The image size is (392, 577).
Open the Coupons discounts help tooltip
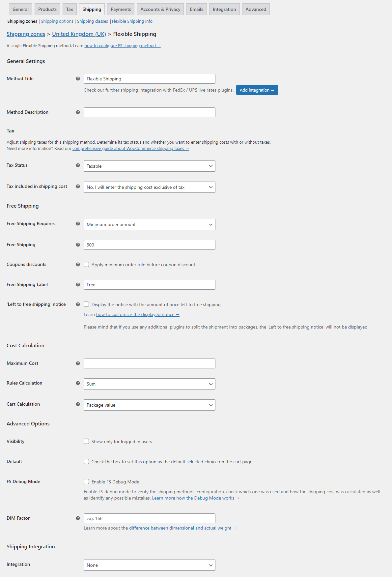tap(78, 264)
